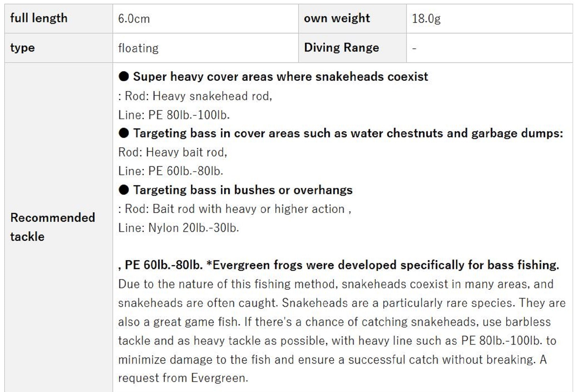The height and width of the screenshot is (392, 577).
Task: Click the 'own weight' header cell
Action: 337,18
